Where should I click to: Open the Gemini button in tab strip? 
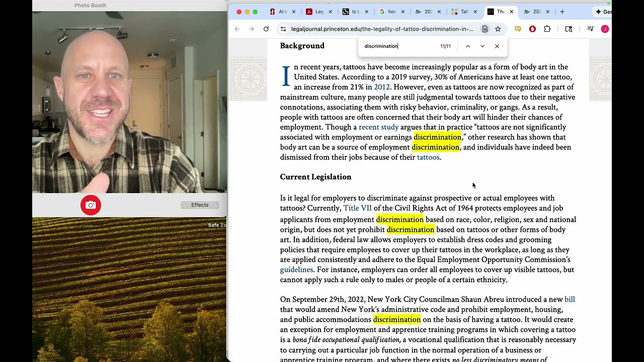(x=603, y=12)
